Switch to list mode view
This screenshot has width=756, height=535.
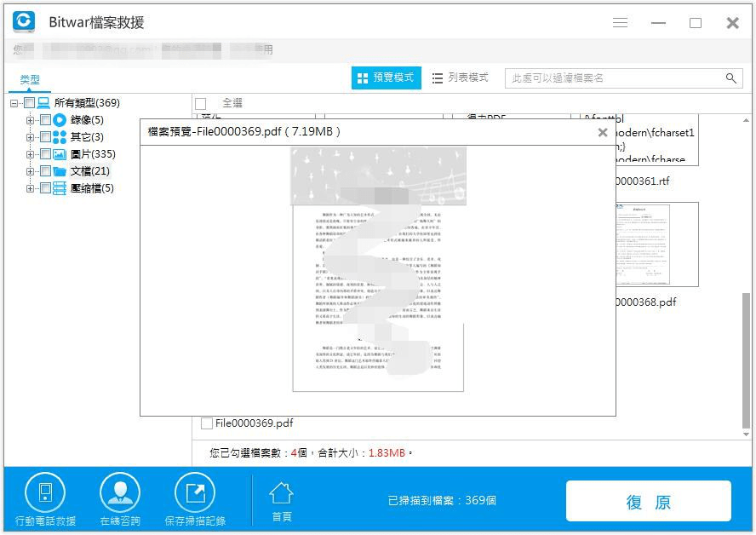tap(460, 78)
